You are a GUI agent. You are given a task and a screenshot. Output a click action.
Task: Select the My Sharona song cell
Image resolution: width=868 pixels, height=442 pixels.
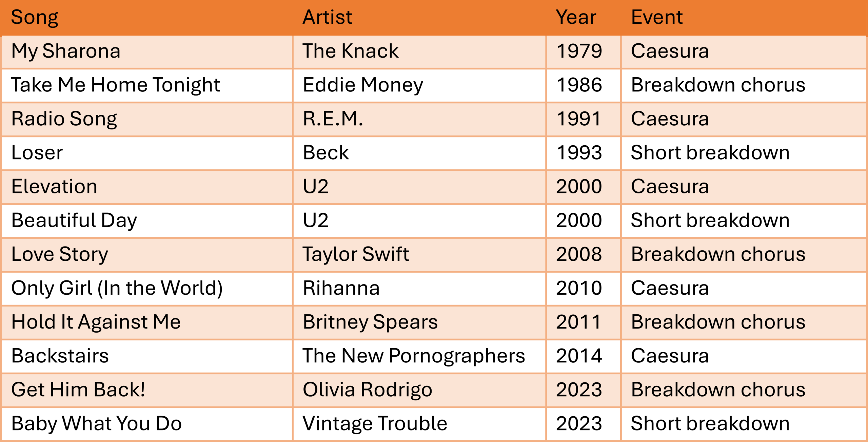[x=147, y=52]
